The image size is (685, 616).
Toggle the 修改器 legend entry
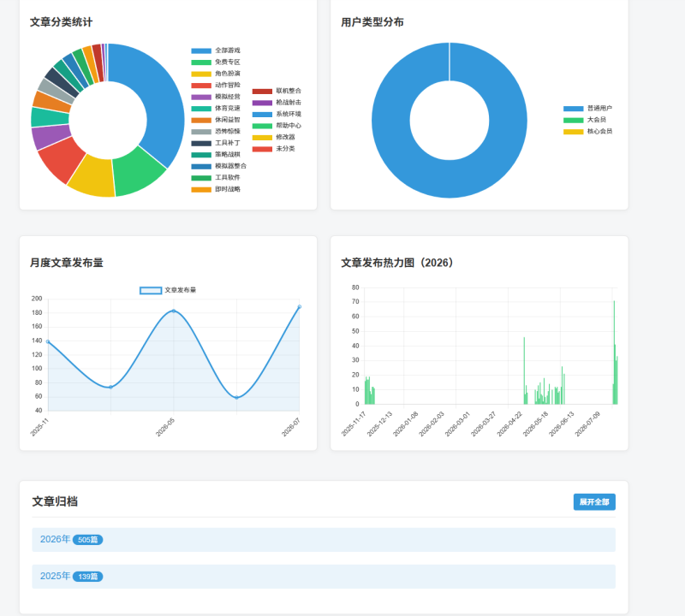[x=274, y=137]
